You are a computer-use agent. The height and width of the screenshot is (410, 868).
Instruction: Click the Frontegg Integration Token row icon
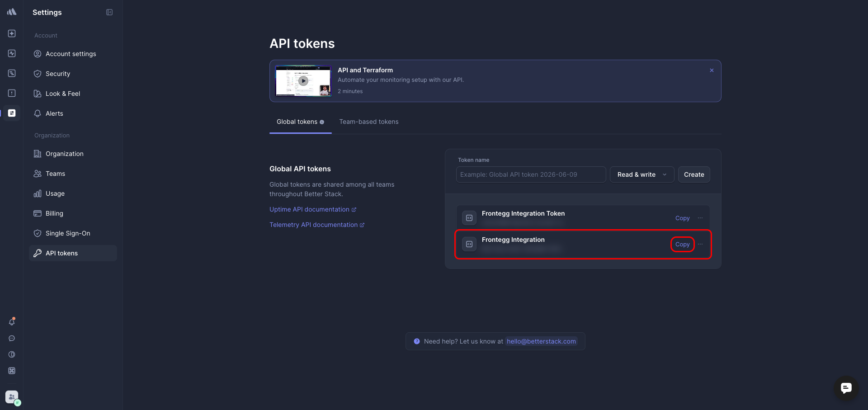pyautogui.click(x=469, y=218)
